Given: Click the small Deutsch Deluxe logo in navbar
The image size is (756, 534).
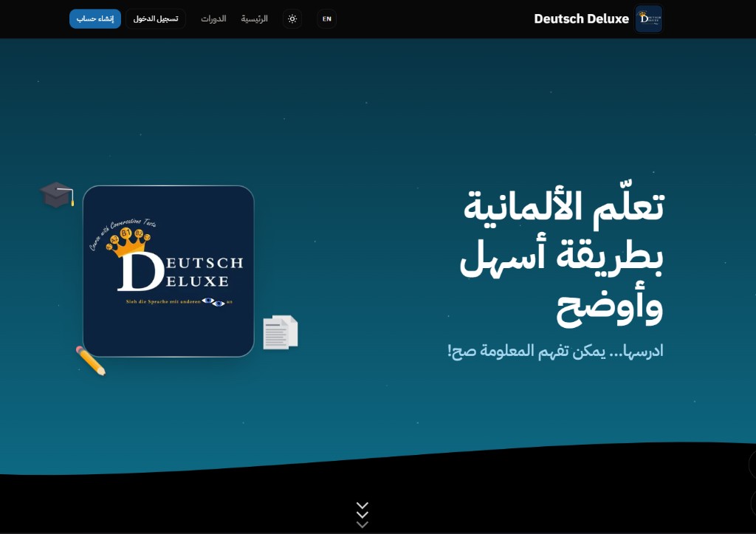Looking at the screenshot, I should (x=648, y=18).
